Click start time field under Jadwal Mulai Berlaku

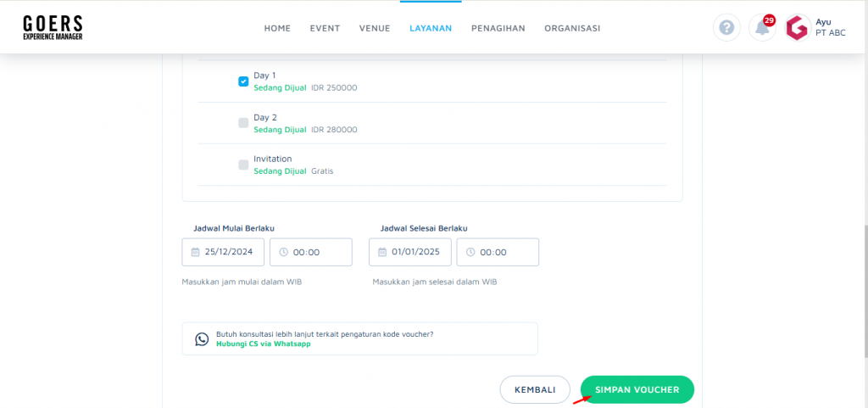tap(311, 252)
